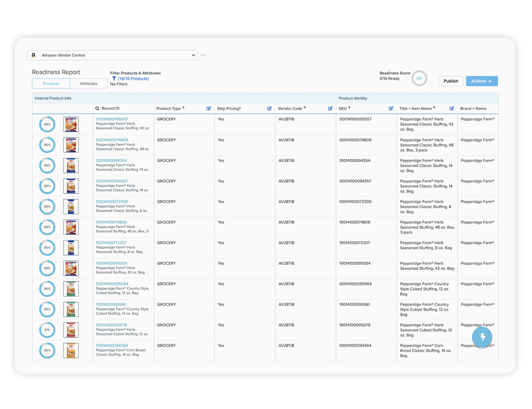The width and height of the screenshot is (532, 409).
Task: Open record 00014100074809 link
Action: 112,140
